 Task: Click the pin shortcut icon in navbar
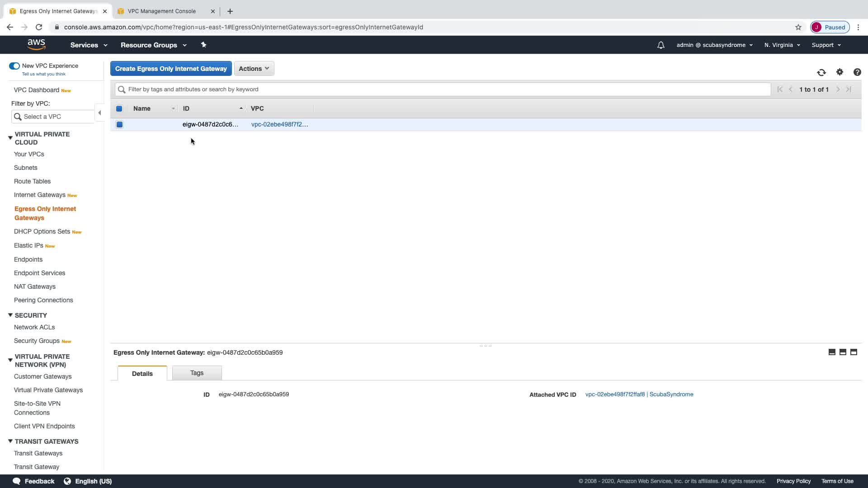203,45
